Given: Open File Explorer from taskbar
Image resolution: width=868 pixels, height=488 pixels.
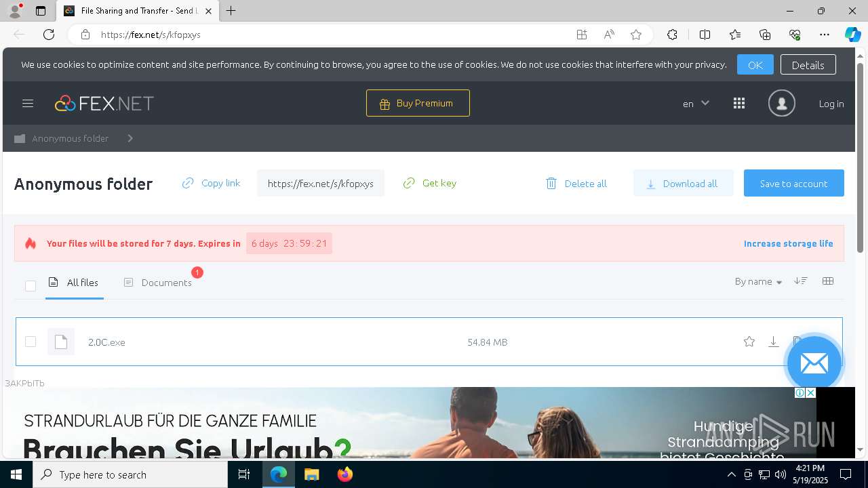Looking at the screenshot, I should pos(311,474).
